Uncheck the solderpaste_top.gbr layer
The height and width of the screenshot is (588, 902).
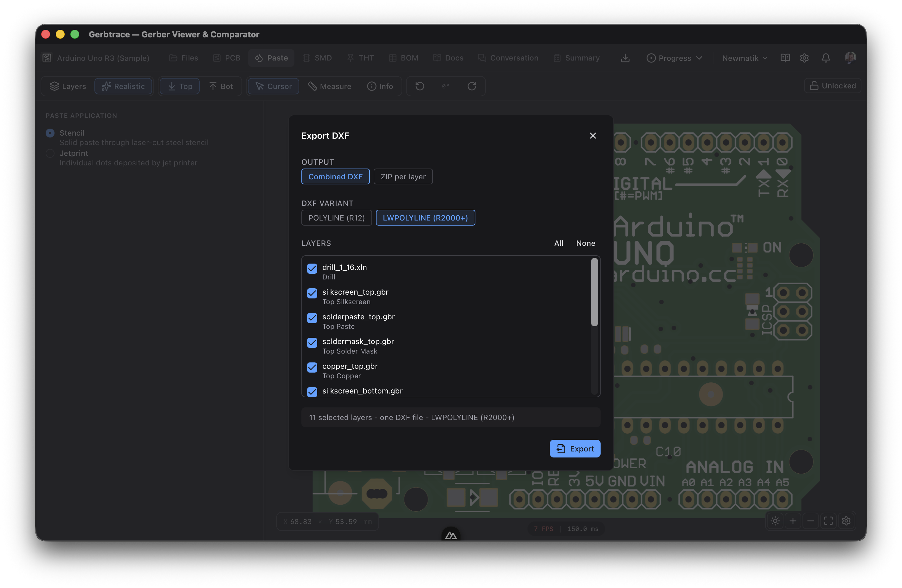tap(312, 318)
